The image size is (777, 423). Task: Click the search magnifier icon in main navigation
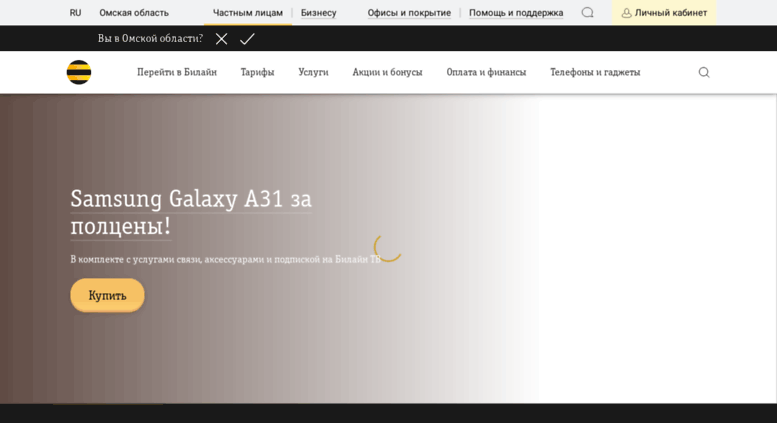[x=704, y=72]
